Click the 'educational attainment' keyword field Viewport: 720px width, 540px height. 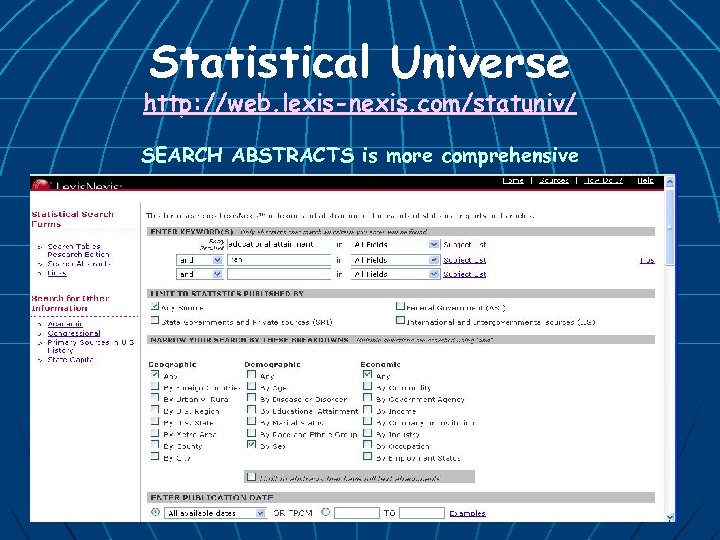279,245
